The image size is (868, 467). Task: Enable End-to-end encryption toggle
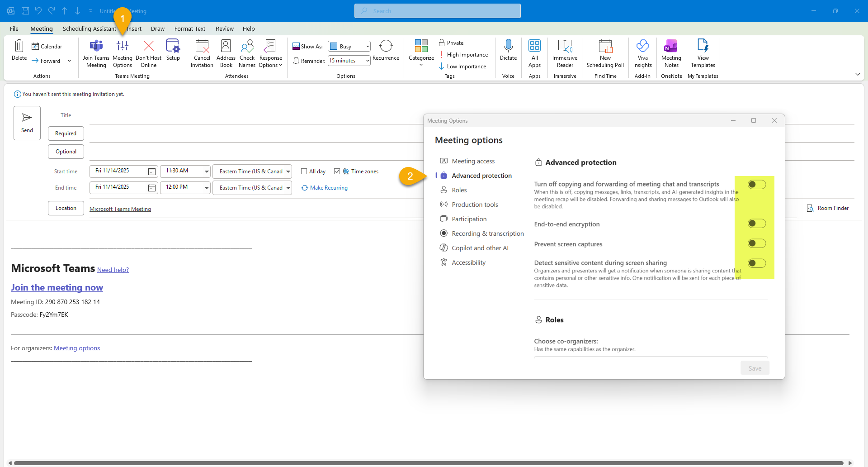756,224
